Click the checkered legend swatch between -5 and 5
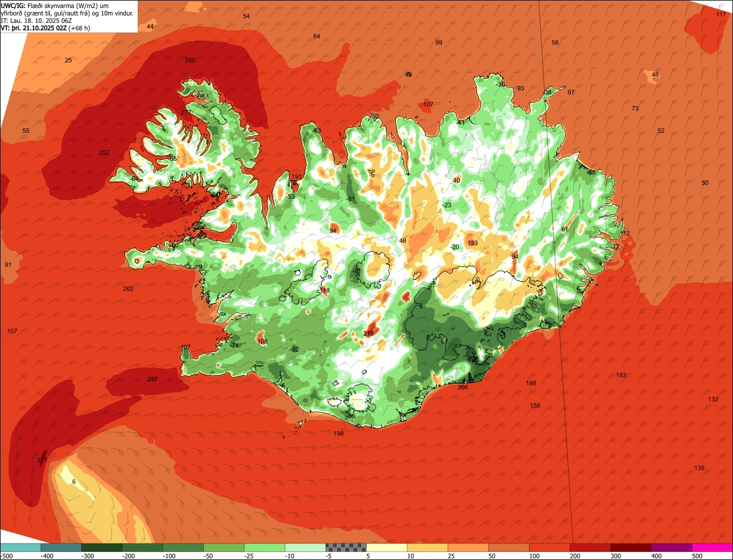The height and width of the screenshot is (560, 733). [346, 547]
